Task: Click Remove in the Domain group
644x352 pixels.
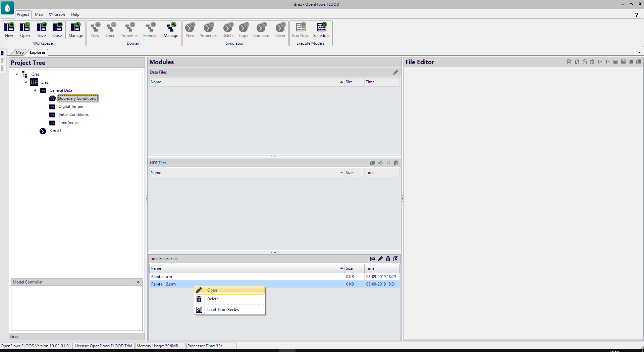Action: tap(150, 30)
